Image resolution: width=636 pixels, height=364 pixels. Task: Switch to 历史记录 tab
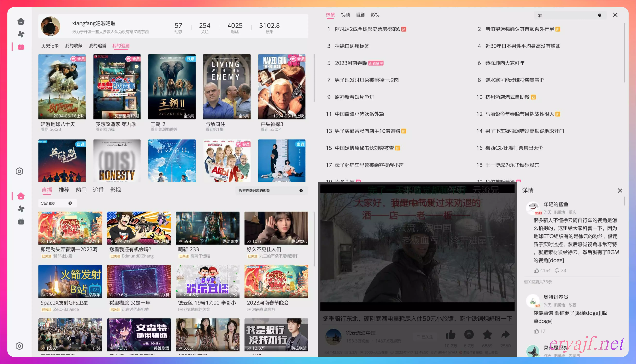(x=50, y=46)
